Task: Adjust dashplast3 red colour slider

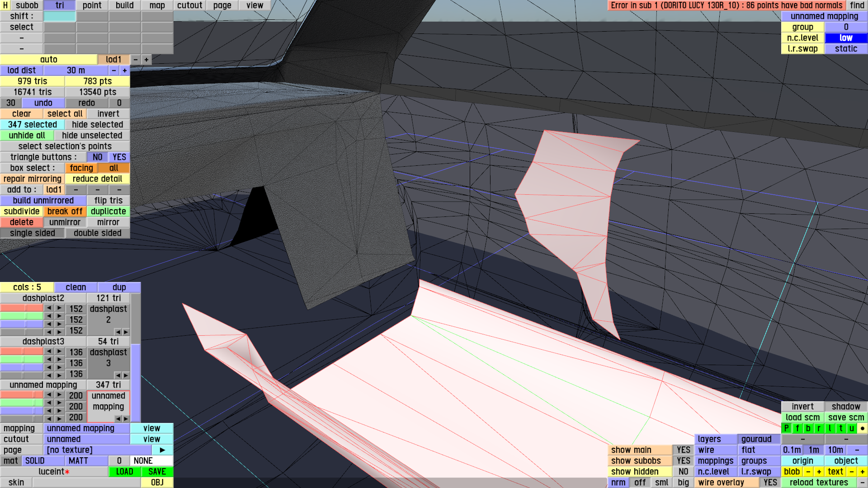Action: (22, 352)
